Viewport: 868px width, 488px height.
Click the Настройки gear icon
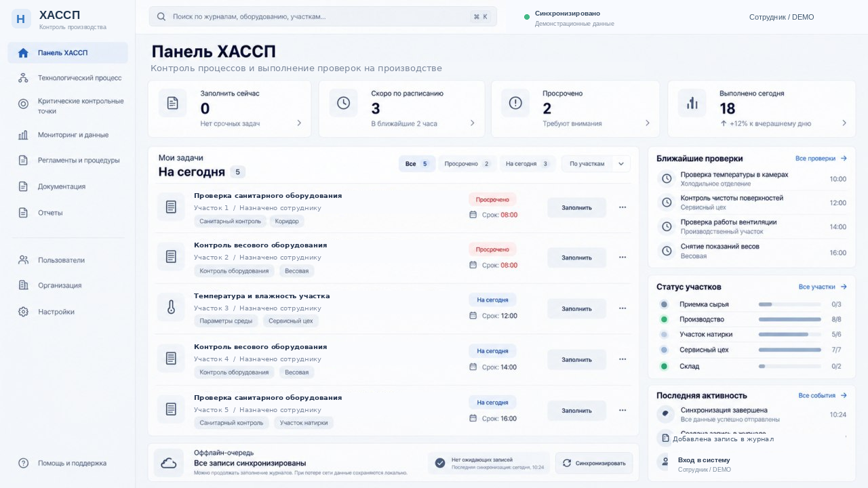[x=23, y=312]
